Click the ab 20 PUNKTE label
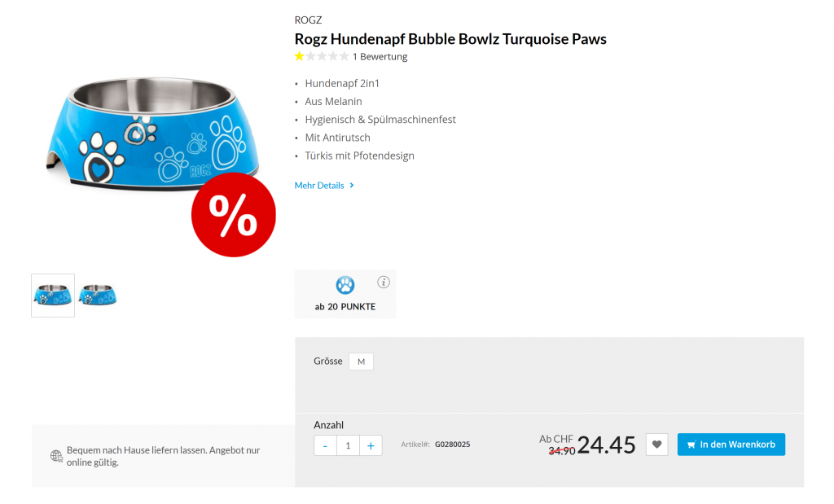 (345, 307)
